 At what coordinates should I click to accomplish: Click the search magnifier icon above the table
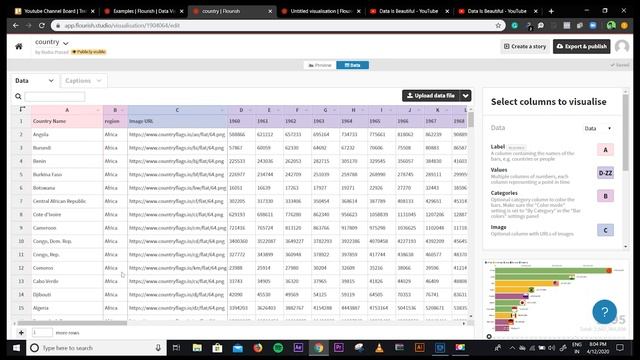point(18,96)
